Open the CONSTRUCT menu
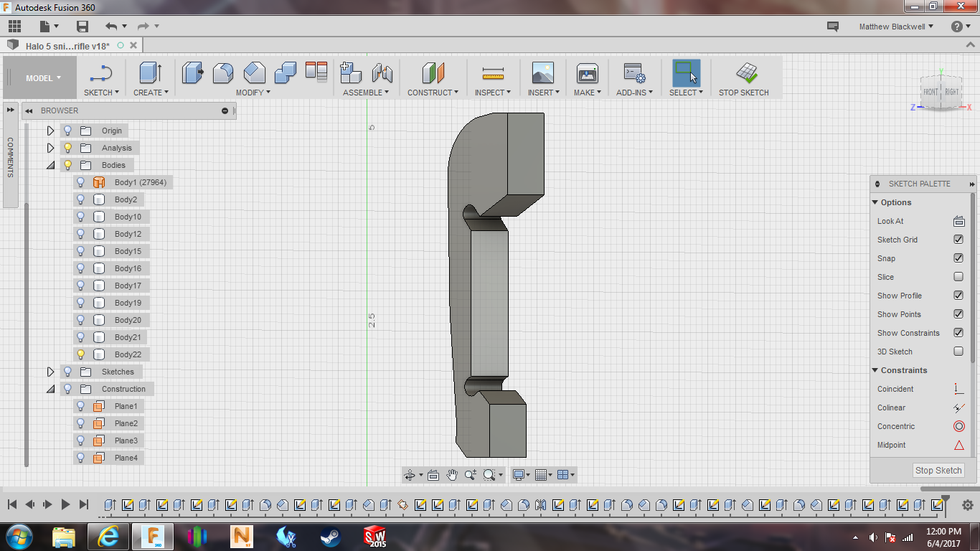Screen dimensions: 980x551 coord(433,93)
